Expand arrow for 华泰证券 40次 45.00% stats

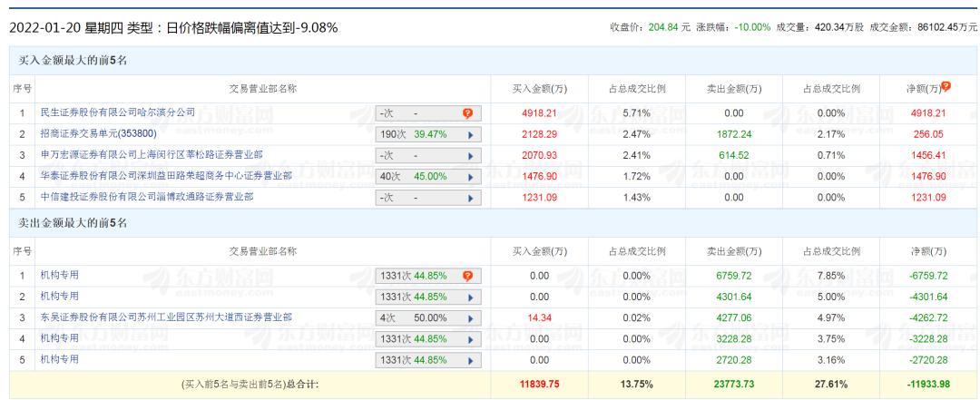pos(470,177)
